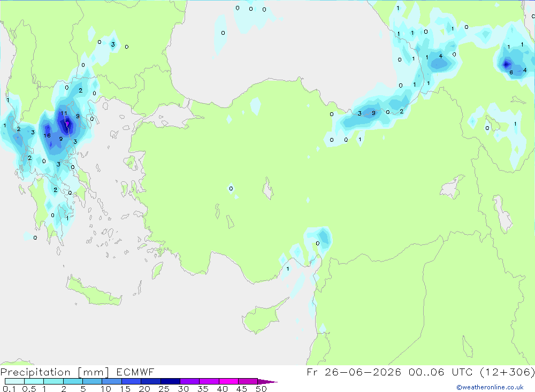This screenshot has width=535, height=392.
Task: Click the legend label '25'
Action: coord(164,389)
